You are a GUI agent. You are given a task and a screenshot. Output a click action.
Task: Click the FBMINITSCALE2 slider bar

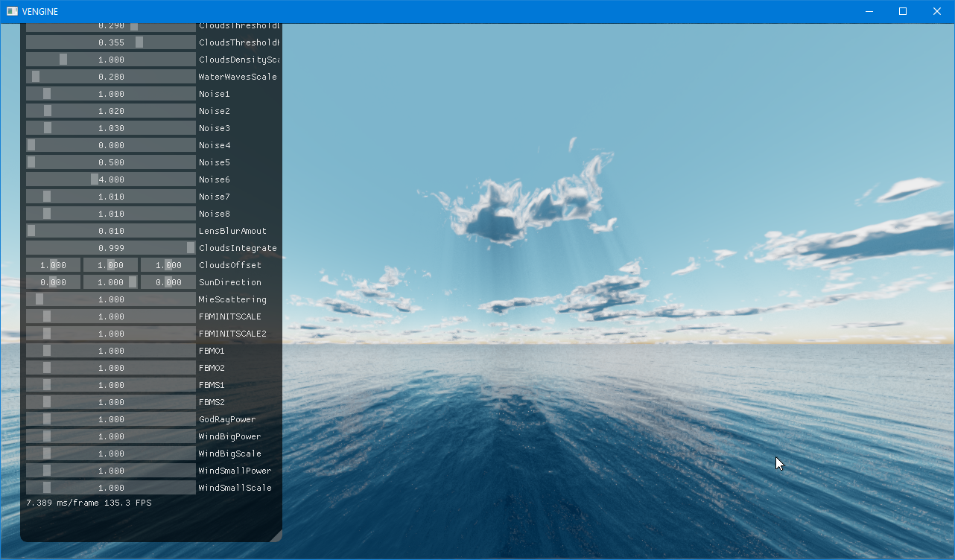[110, 334]
